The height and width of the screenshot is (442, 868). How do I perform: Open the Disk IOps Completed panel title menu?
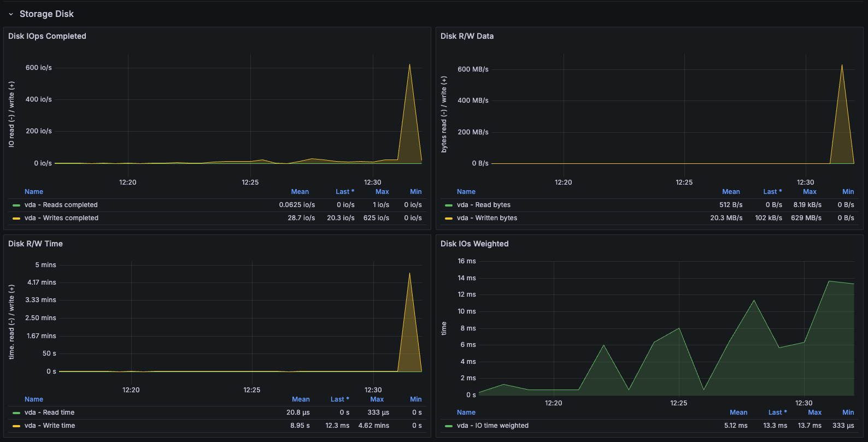(47, 36)
